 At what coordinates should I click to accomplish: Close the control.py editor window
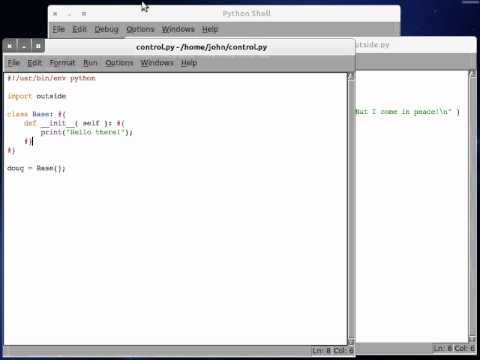(x=10, y=46)
